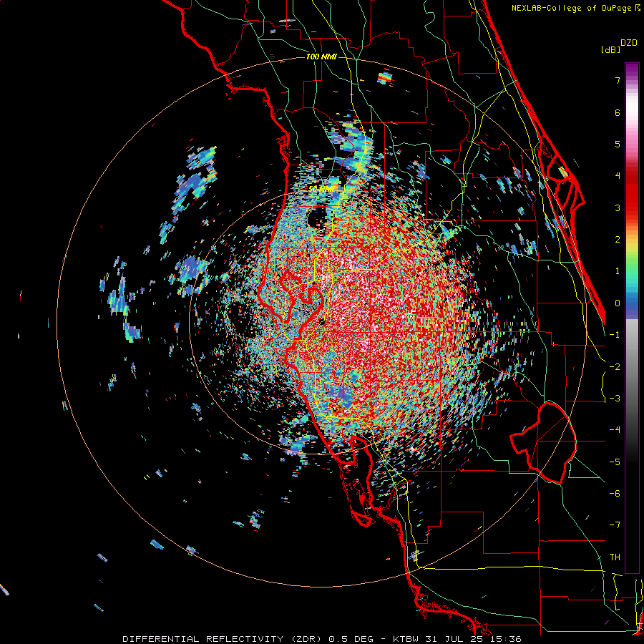Click the legend label 4
Viewport: 644px width, 644px height.
coord(618,176)
